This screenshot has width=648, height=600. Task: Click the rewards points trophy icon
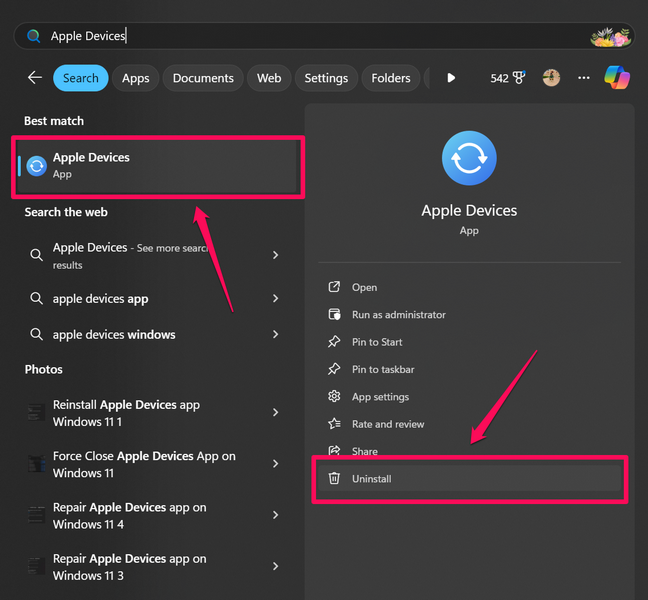tap(518, 78)
